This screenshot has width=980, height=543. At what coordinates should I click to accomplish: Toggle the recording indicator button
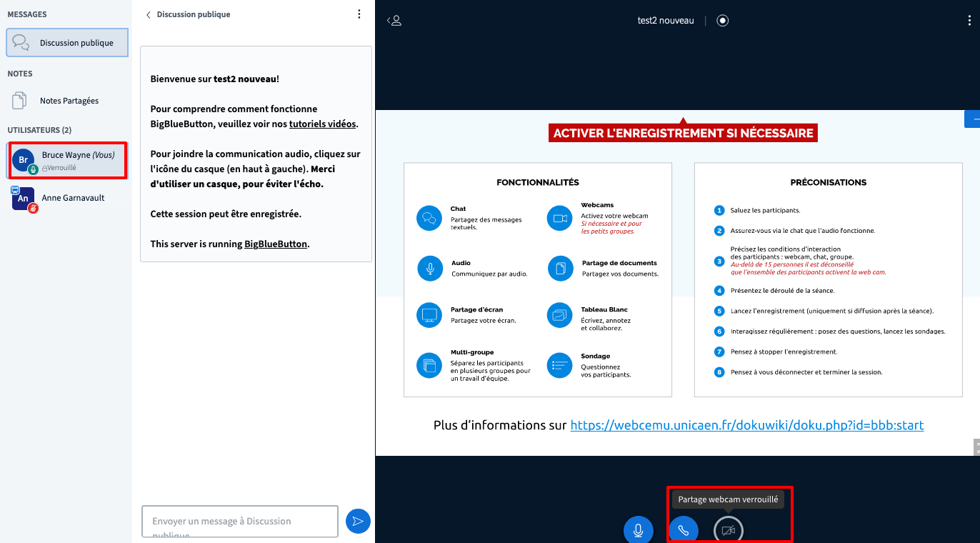pos(723,21)
